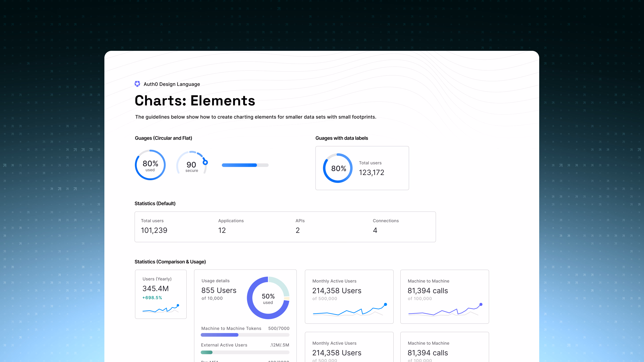Click the first 214,358 Users value
The width and height of the screenshot is (644, 362).
tap(337, 291)
